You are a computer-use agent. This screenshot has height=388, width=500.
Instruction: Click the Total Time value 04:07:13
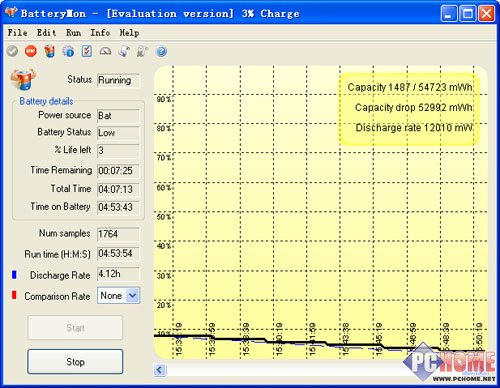click(118, 189)
